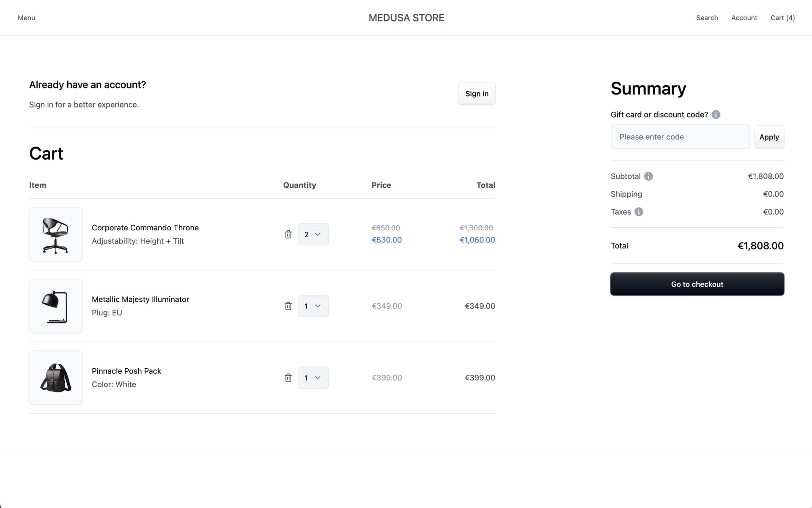812x508 pixels.
Task: Change Metallic Majesty Illuminator quantity dropdown
Action: click(313, 306)
